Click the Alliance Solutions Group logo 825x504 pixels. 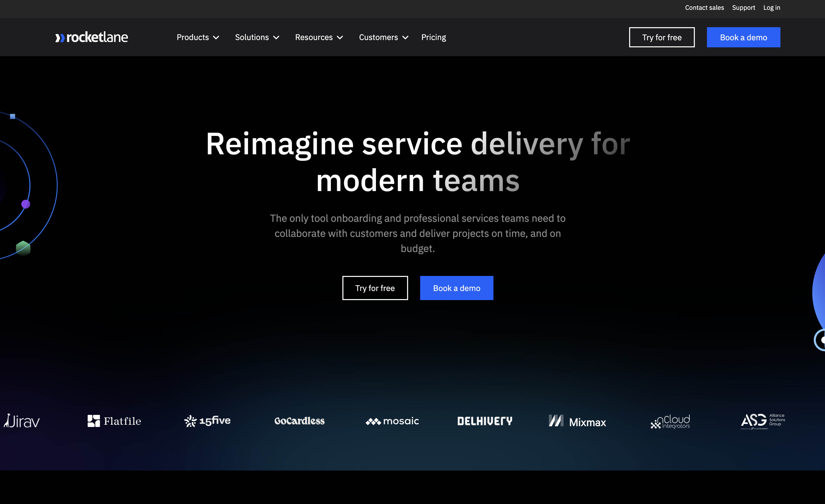763,421
